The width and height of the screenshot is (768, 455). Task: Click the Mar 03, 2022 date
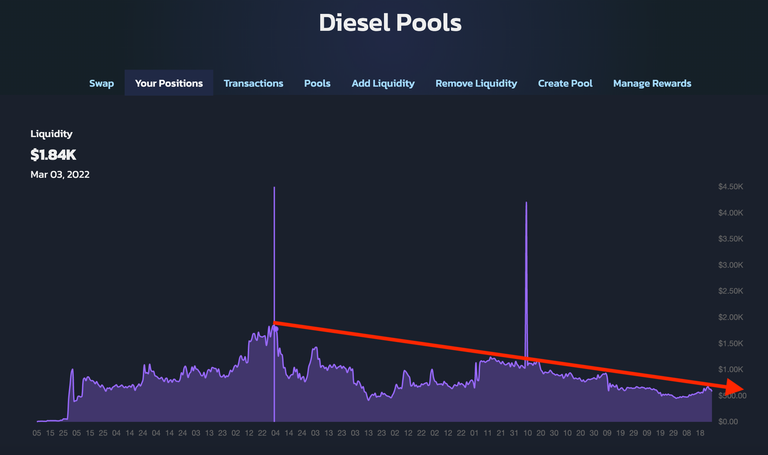[x=60, y=174]
